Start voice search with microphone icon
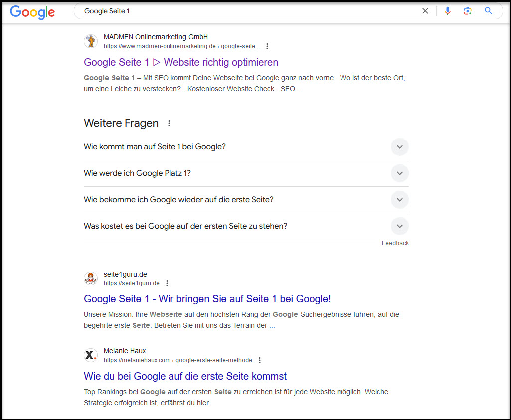Screen dimensions: 511x420 click(448, 11)
